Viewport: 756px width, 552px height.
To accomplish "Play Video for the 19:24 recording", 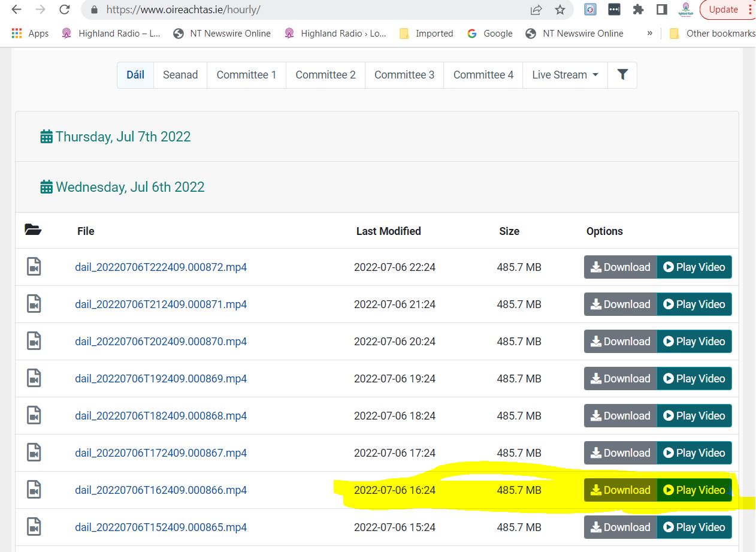I will [x=694, y=379].
